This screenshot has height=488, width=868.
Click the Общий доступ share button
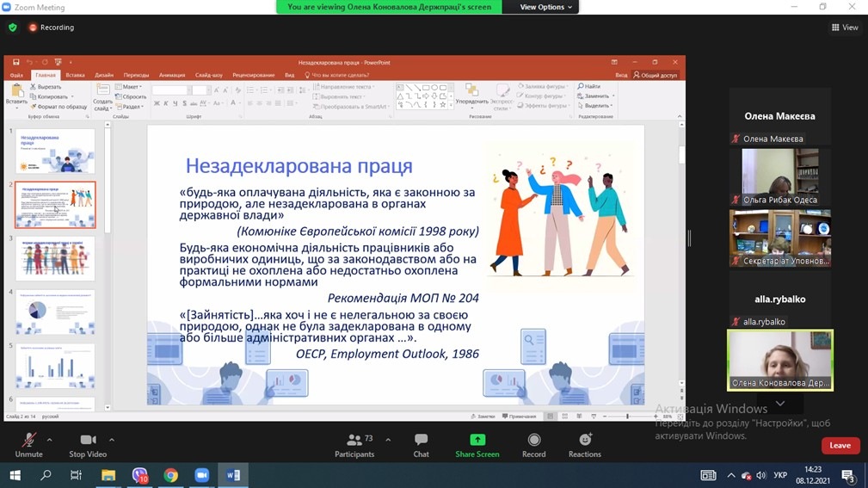(656, 75)
